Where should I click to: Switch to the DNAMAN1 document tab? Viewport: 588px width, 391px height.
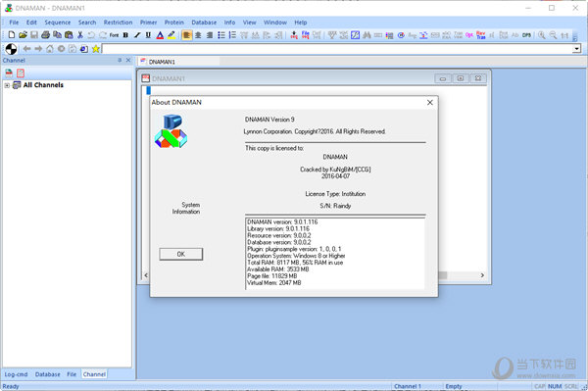pyautogui.click(x=162, y=62)
